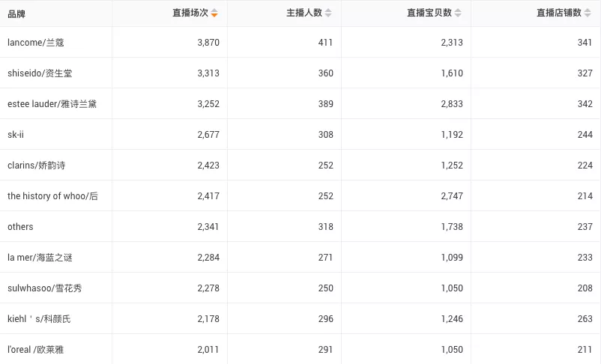Screen dimensions: 601x364
Task: Click the kiehl's/科颜氏 brand name
Action: [x=39, y=319]
